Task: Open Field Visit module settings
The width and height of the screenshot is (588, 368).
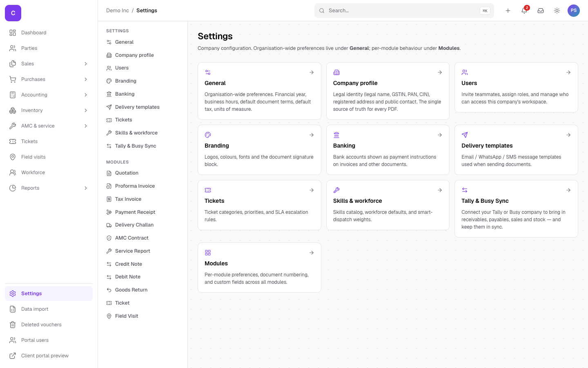Action: pos(143,316)
